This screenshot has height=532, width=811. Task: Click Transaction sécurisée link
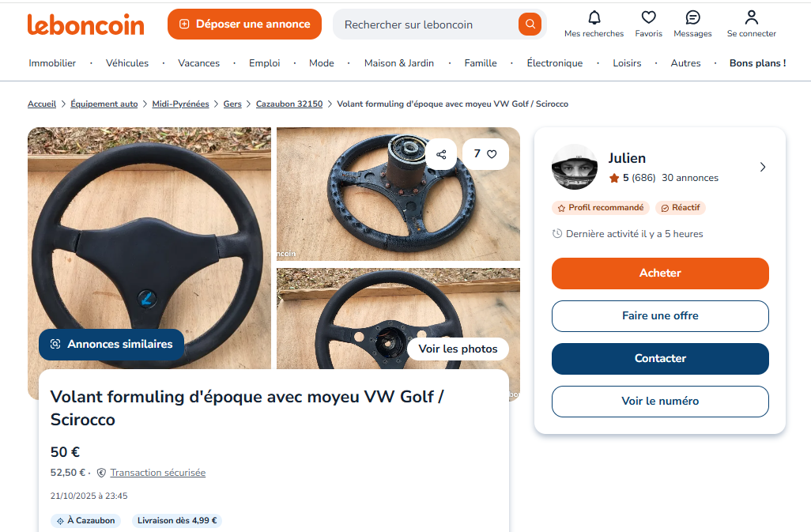coord(157,473)
